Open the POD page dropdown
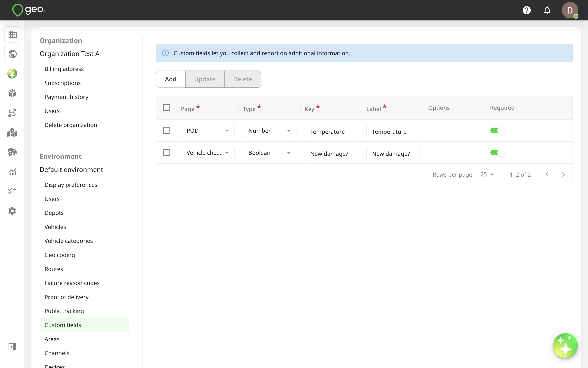This screenshot has height=368, width=588. pos(208,131)
